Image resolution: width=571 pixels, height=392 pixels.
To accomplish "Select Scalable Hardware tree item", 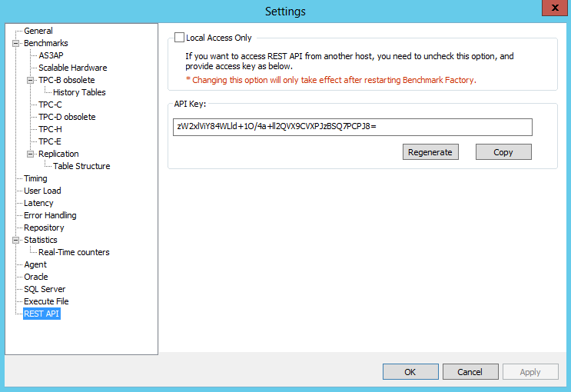I will pos(73,68).
